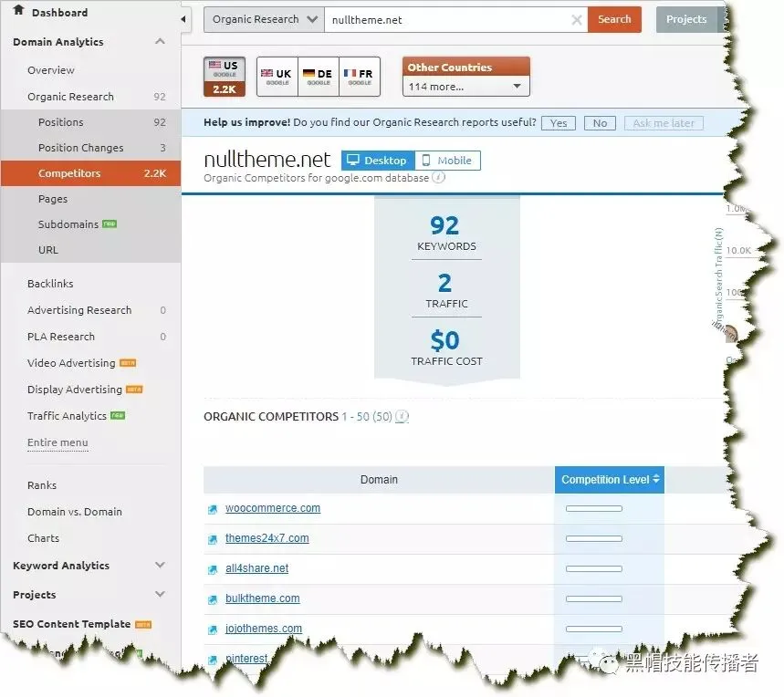
Task: Select the FR Google database
Action: click(x=359, y=77)
